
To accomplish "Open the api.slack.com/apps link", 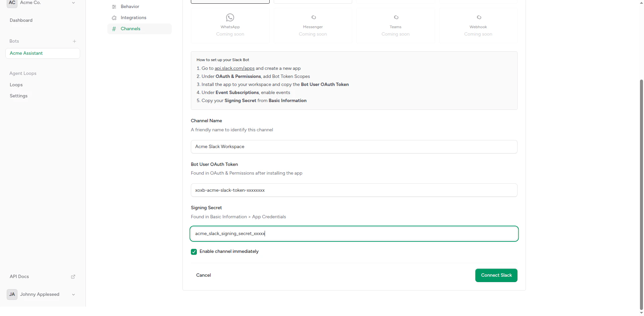I will tap(234, 68).
